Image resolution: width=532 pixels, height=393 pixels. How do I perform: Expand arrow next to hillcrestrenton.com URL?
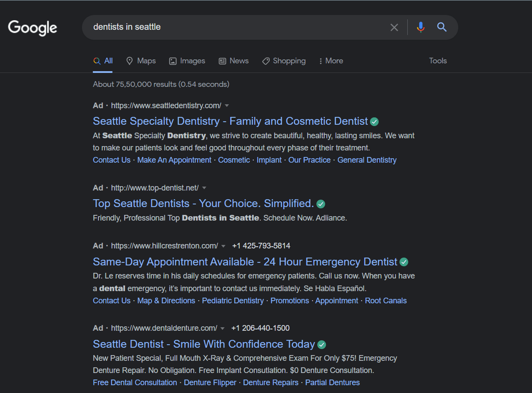[x=223, y=246]
